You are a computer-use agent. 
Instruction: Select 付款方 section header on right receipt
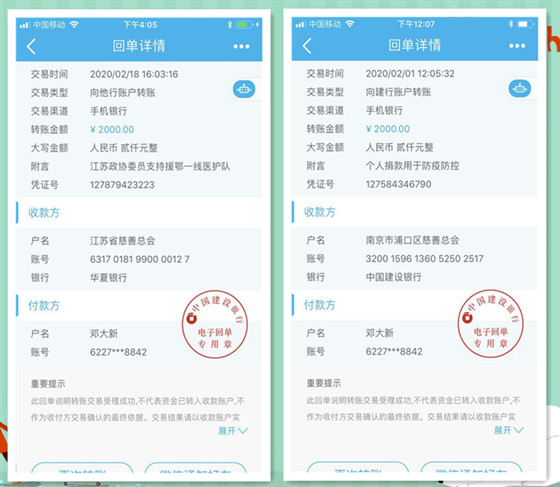click(x=320, y=305)
